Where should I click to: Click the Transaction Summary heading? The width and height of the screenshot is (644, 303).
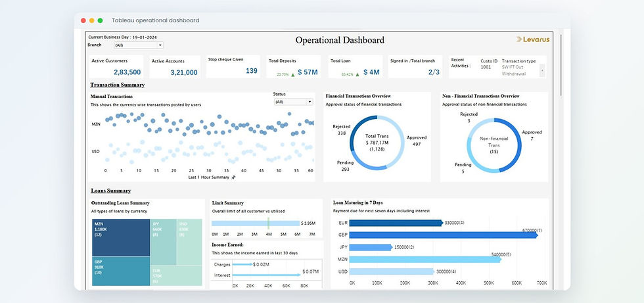pos(118,85)
